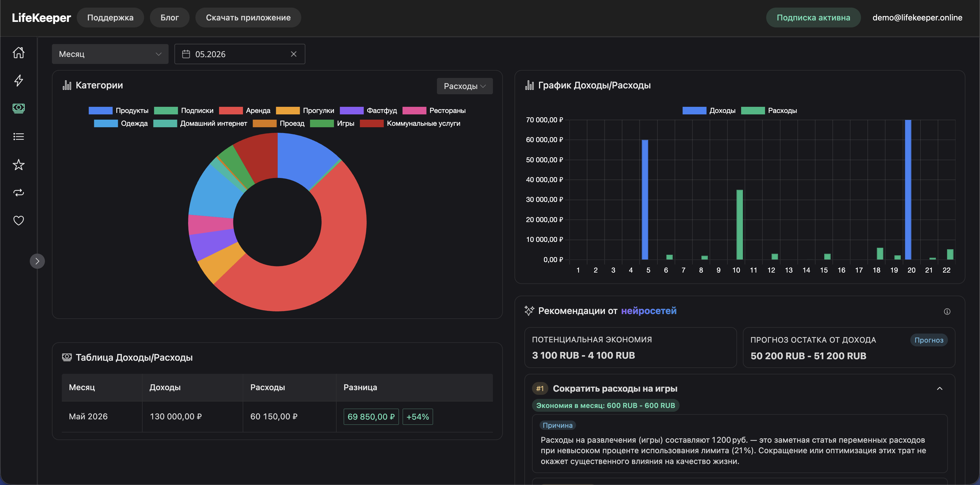
Task: Click the Прогноз badge
Action: pyautogui.click(x=929, y=340)
